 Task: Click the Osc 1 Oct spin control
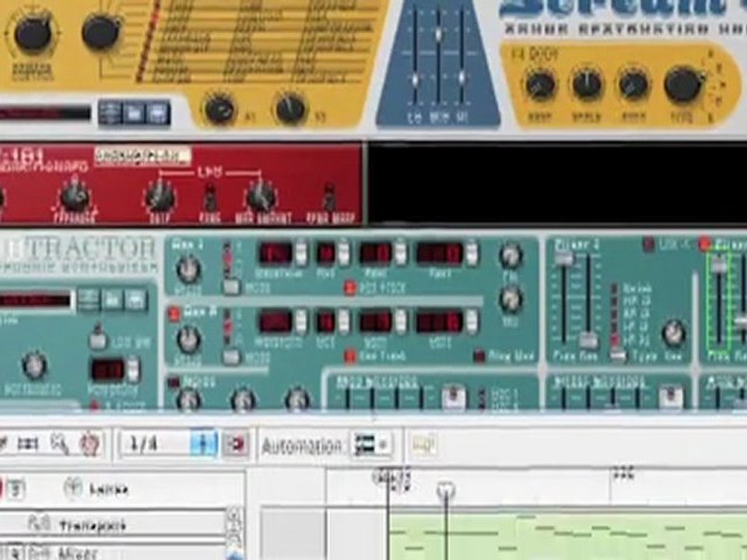344,254
